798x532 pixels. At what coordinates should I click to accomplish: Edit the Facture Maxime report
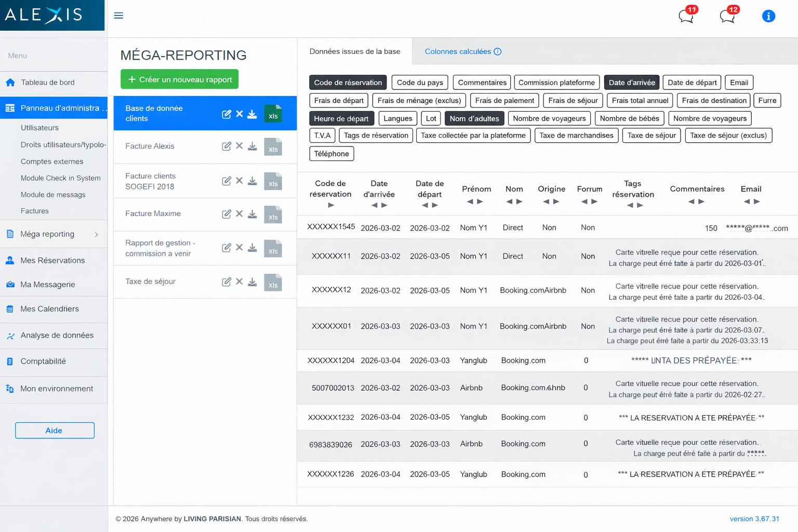tap(227, 214)
